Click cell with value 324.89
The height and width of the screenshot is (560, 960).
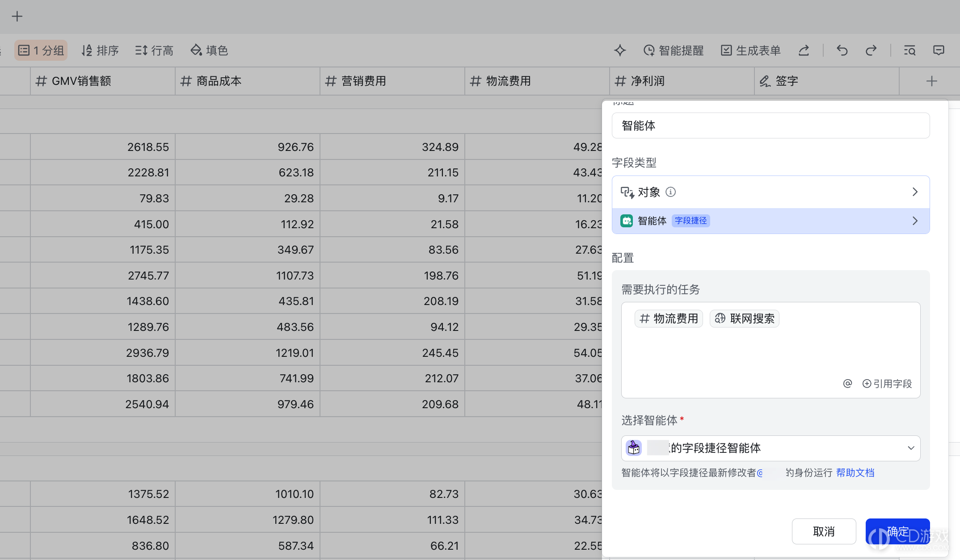(x=392, y=147)
